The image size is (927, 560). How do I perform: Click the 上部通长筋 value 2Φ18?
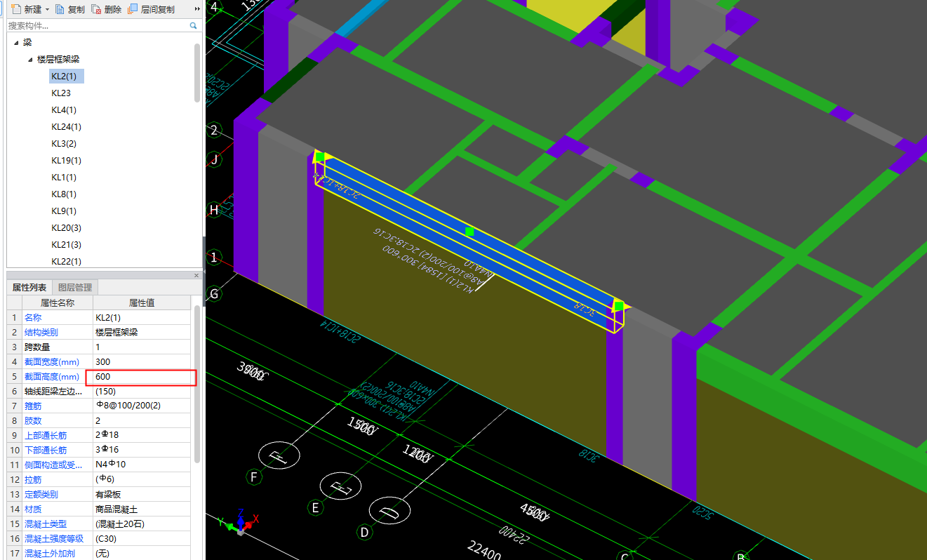tap(141, 435)
